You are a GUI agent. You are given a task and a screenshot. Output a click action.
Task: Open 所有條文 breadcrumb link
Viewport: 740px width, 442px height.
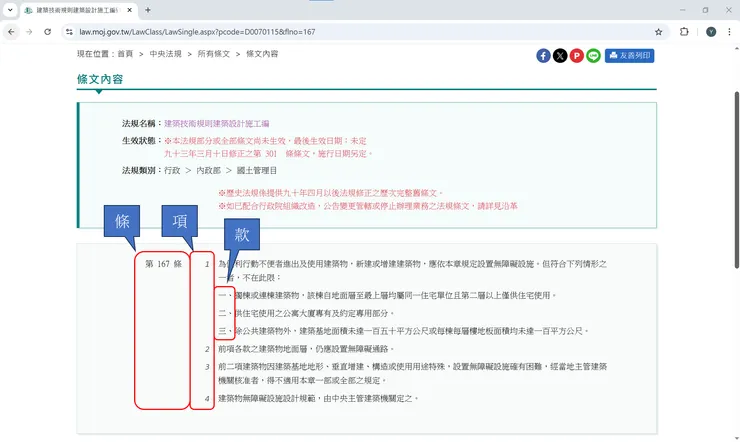214,54
